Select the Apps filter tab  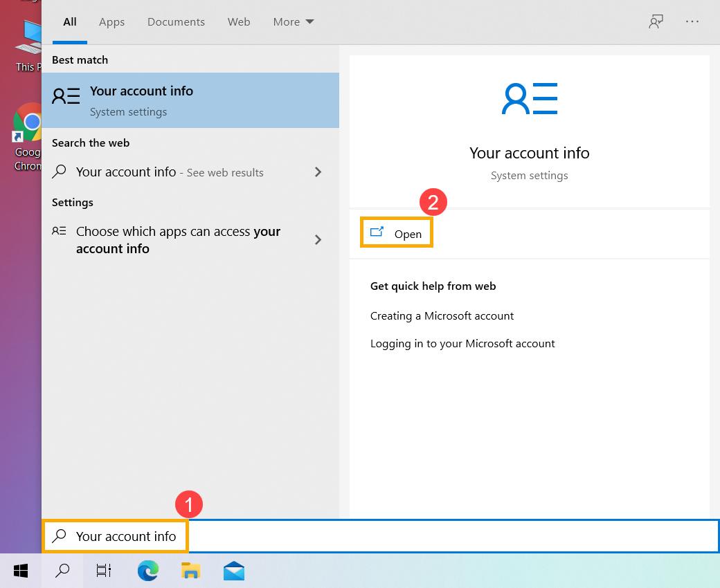click(x=111, y=21)
